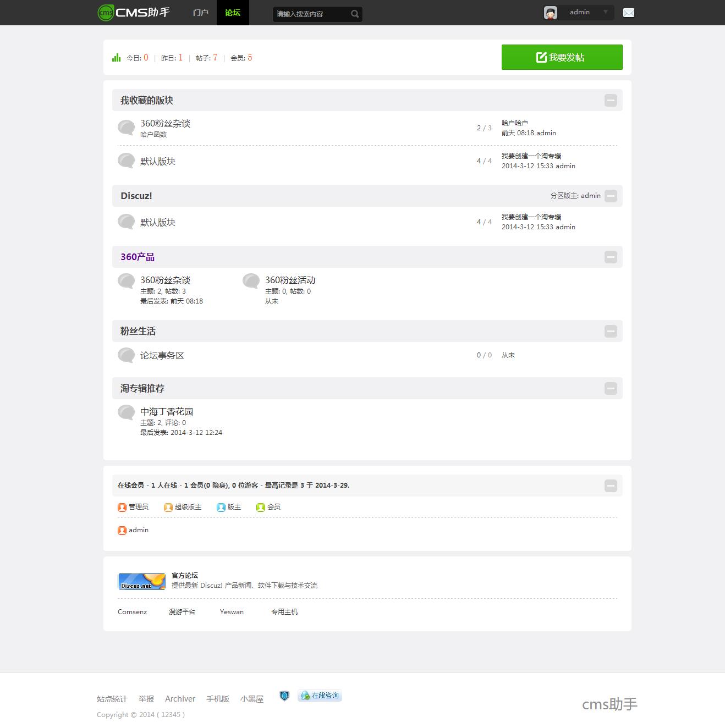Click the 论坛事务区 bubble icon
Image resolution: width=725 pixels, height=728 pixels.
[x=127, y=356]
